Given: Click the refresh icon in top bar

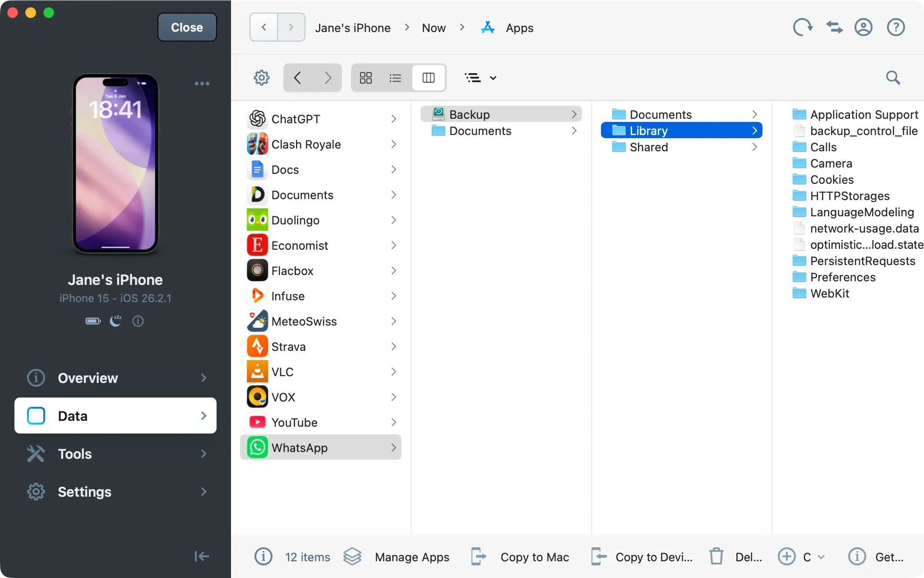Looking at the screenshot, I should pyautogui.click(x=803, y=28).
